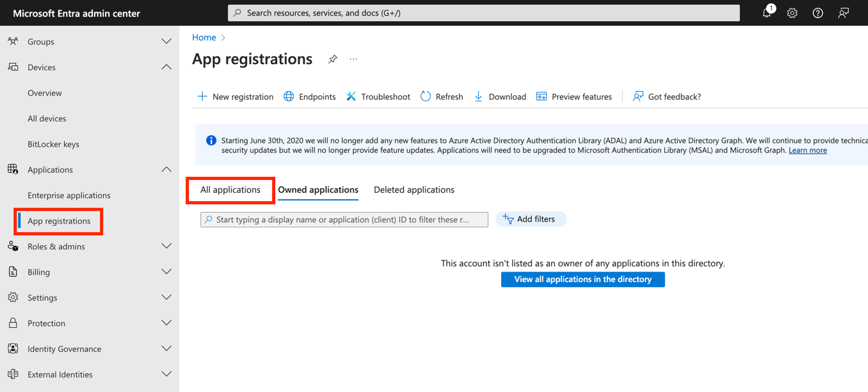Open the notifications bell icon
This screenshot has width=868, height=392.
pyautogui.click(x=767, y=13)
